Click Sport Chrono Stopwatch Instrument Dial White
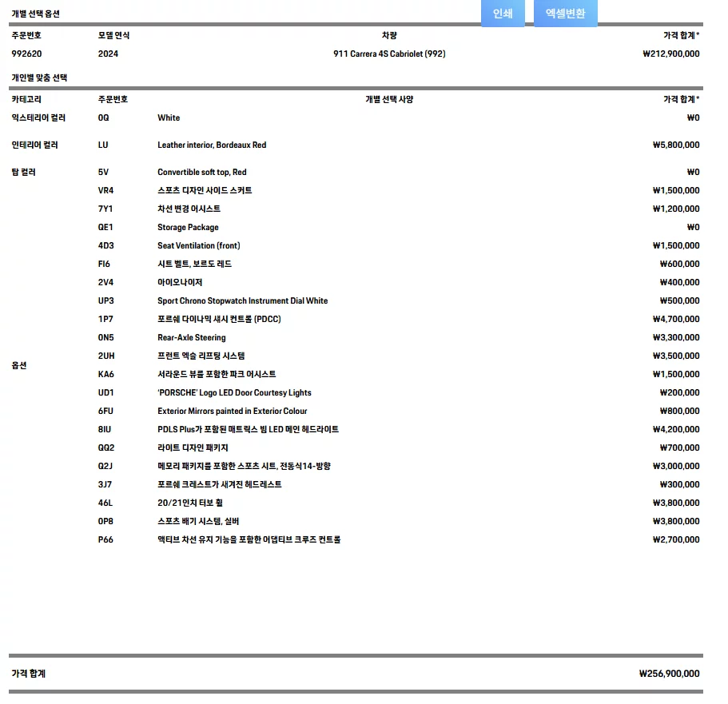Screen dimensions: 728x704 click(x=242, y=301)
